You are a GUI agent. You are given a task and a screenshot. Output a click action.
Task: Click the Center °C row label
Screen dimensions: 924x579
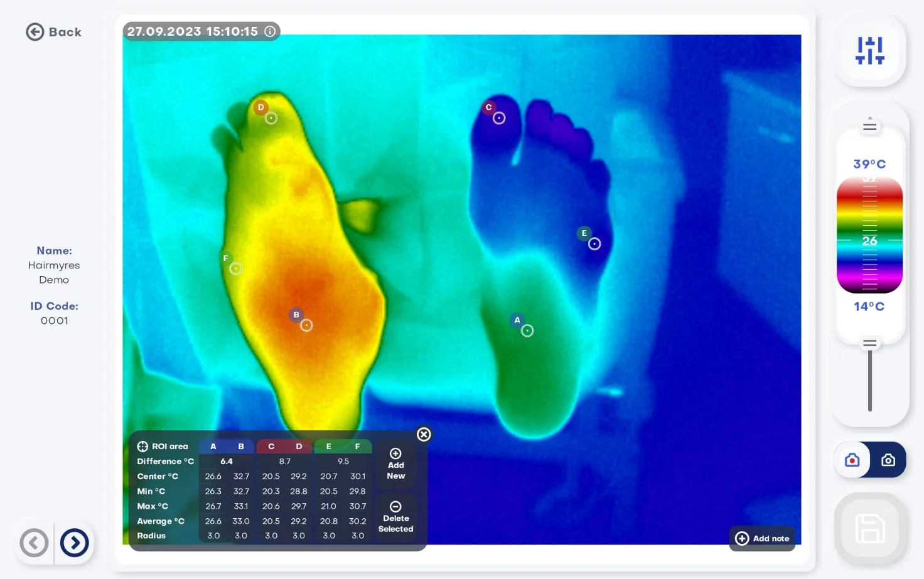pyautogui.click(x=158, y=476)
